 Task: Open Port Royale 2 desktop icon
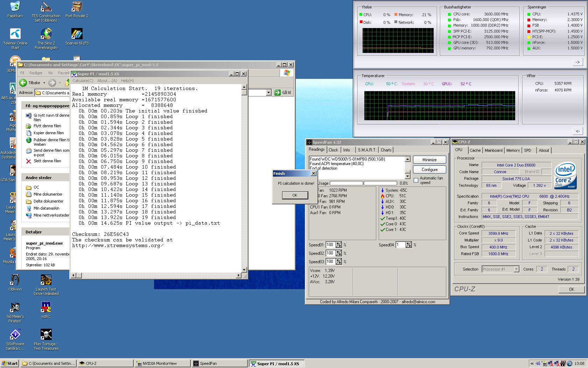(77, 9)
